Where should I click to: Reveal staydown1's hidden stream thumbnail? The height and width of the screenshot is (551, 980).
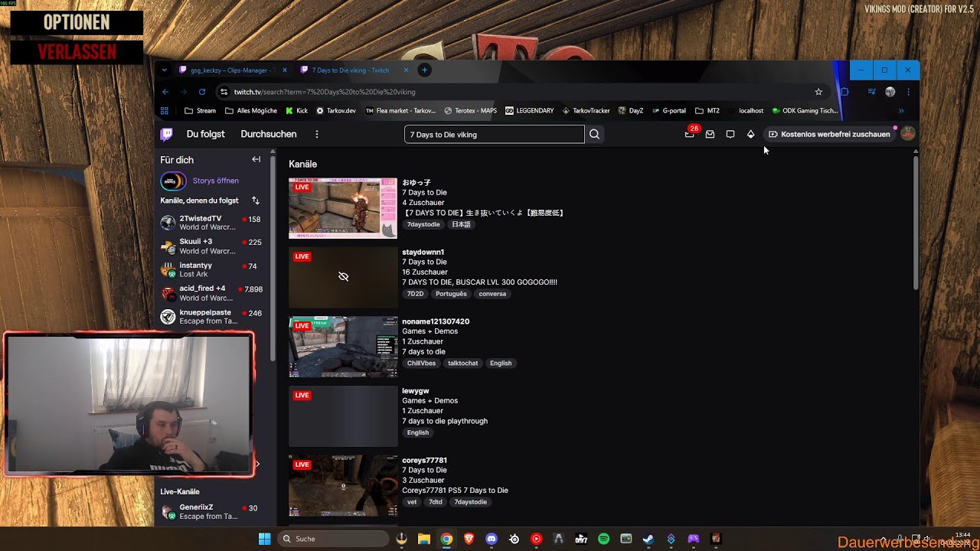pos(343,277)
